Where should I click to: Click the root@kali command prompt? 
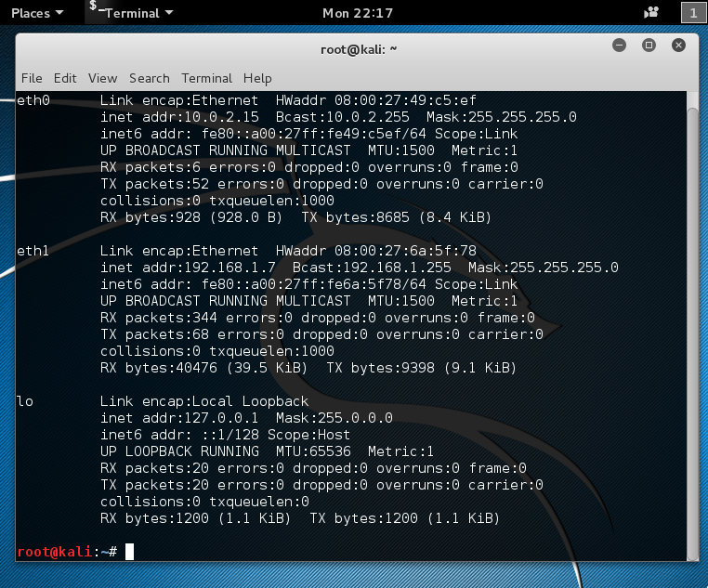(67, 552)
